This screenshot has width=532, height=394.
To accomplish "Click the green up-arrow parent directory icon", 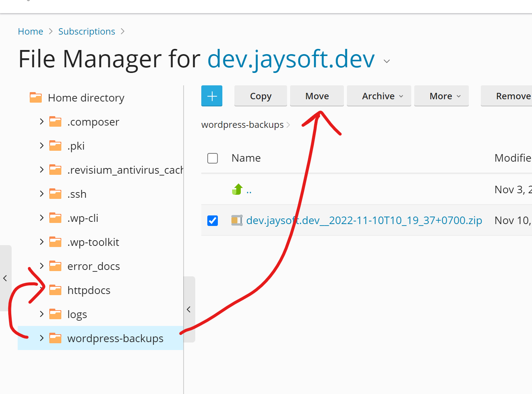I will (237, 189).
